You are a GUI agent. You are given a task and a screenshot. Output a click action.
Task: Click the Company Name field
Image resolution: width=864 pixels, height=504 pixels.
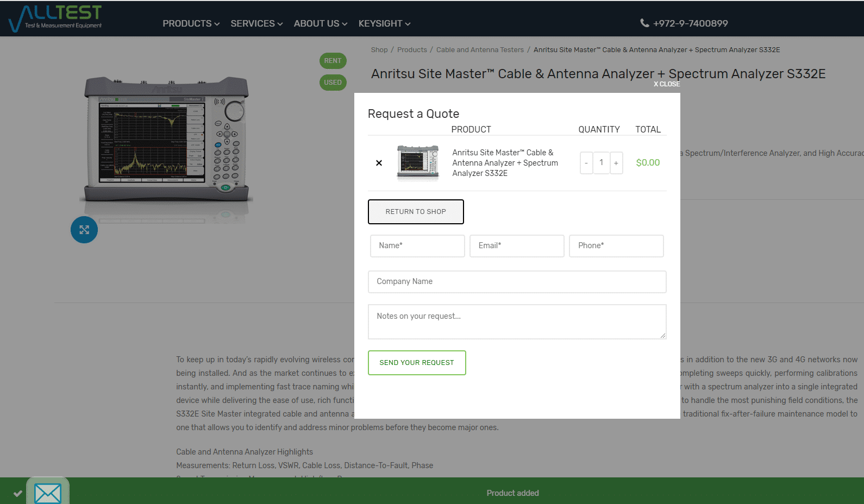click(517, 282)
